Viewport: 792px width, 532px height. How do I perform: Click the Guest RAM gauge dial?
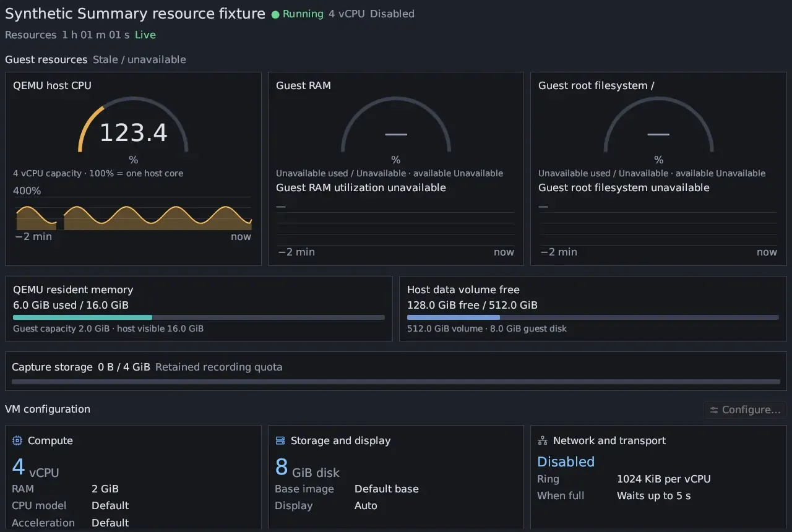click(x=396, y=125)
